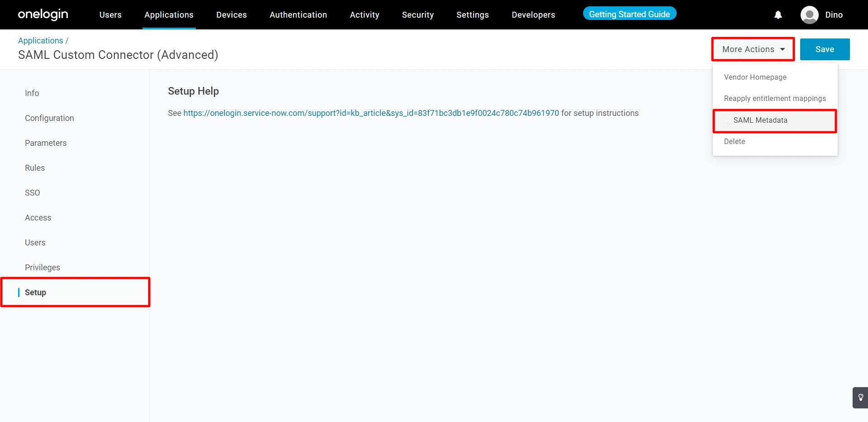Open the Users sidebar tab
Viewport: 868px width, 422px height.
tap(35, 243)
